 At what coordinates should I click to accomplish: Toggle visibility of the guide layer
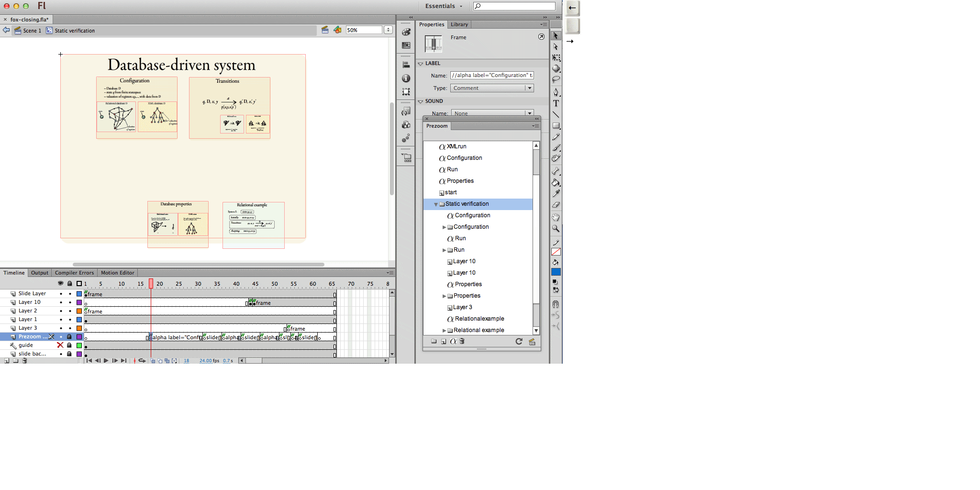click(60, 345)
